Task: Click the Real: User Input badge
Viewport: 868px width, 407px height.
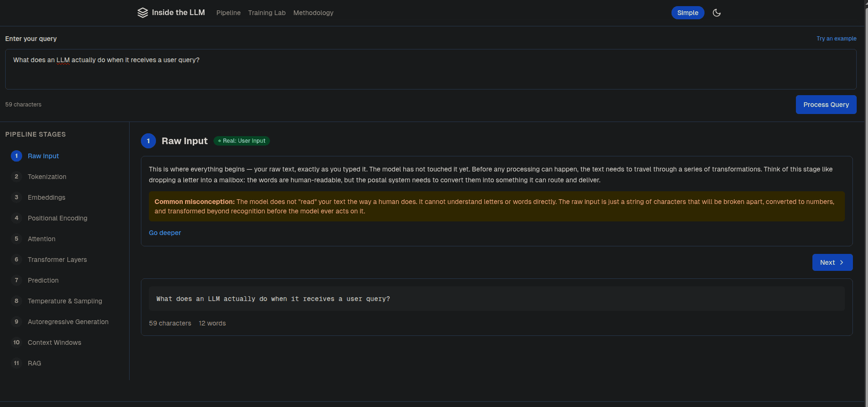Action: (x=242, y=141)
